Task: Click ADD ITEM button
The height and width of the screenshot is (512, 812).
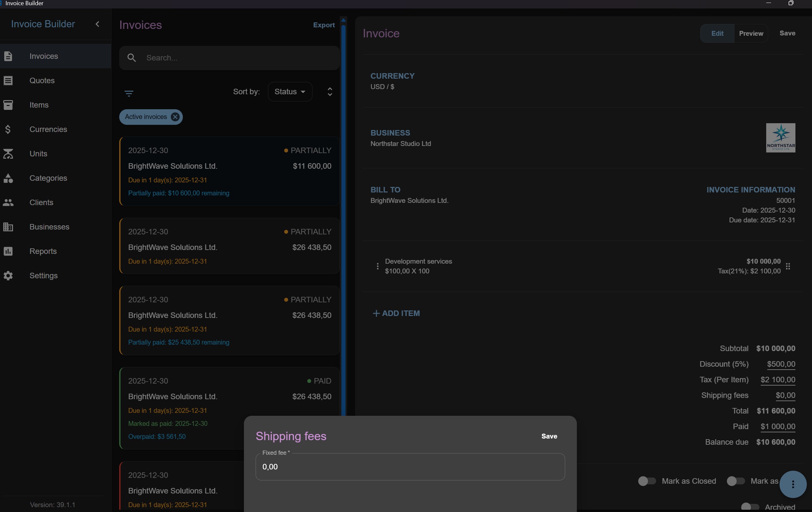Action: pos(396,313)
